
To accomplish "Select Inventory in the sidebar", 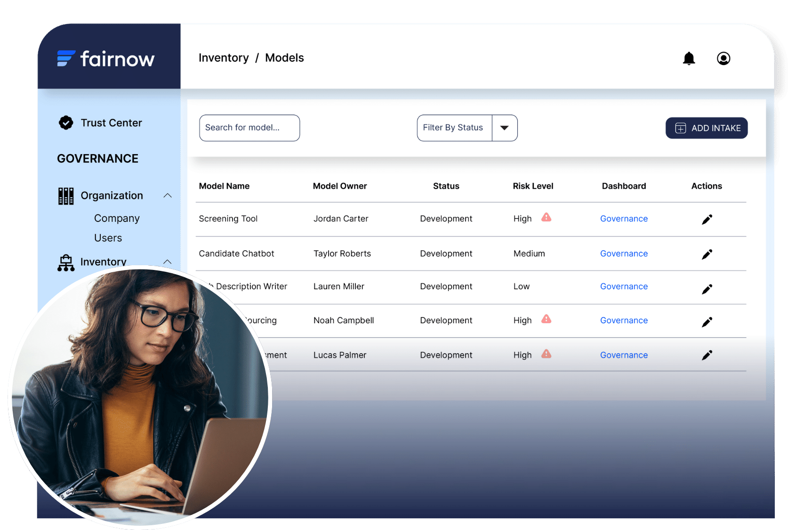I will (x=103, y=262).
